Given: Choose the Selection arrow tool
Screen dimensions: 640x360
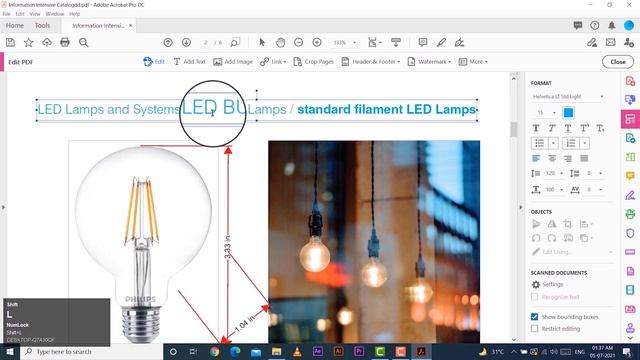Looking at the screenshot, I should (262, 42).
